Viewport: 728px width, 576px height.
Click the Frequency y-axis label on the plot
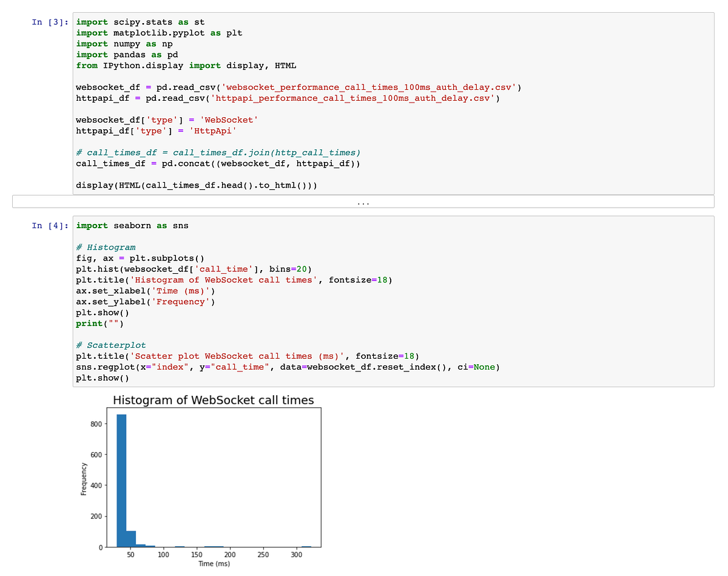click(x=84, y=477)
